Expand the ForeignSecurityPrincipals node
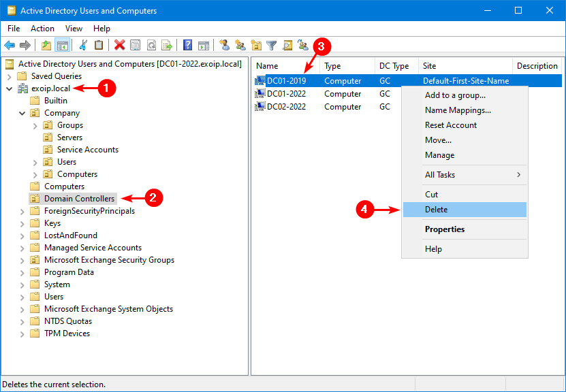Image resolution: width=566 pixels, height=392 pixels. tap(22, 212)
